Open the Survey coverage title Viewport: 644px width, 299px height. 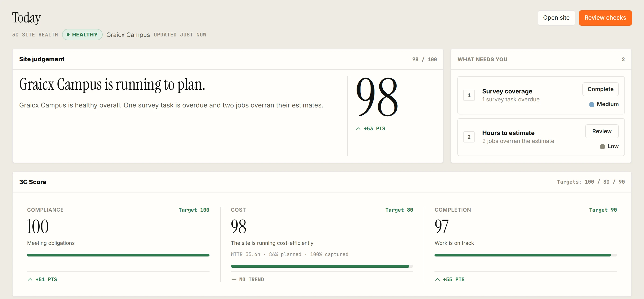pos(507,91)
